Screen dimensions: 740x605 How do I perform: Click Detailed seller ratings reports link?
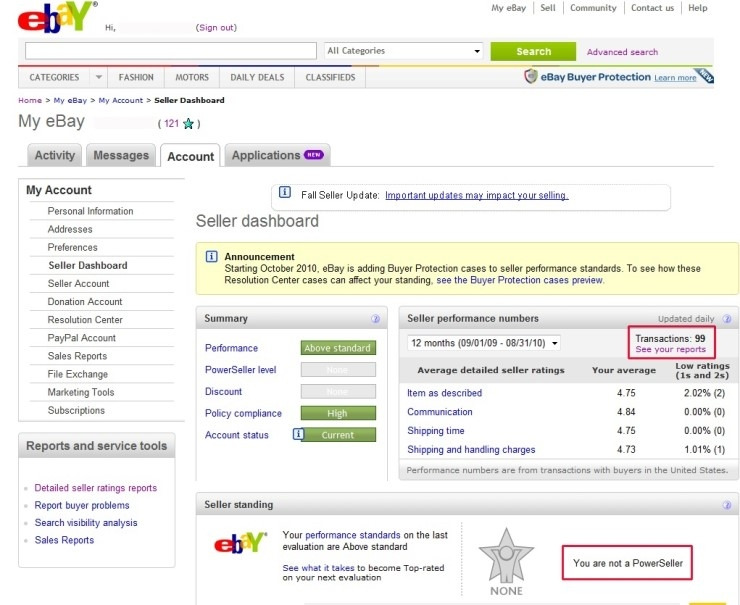point(95,488)
